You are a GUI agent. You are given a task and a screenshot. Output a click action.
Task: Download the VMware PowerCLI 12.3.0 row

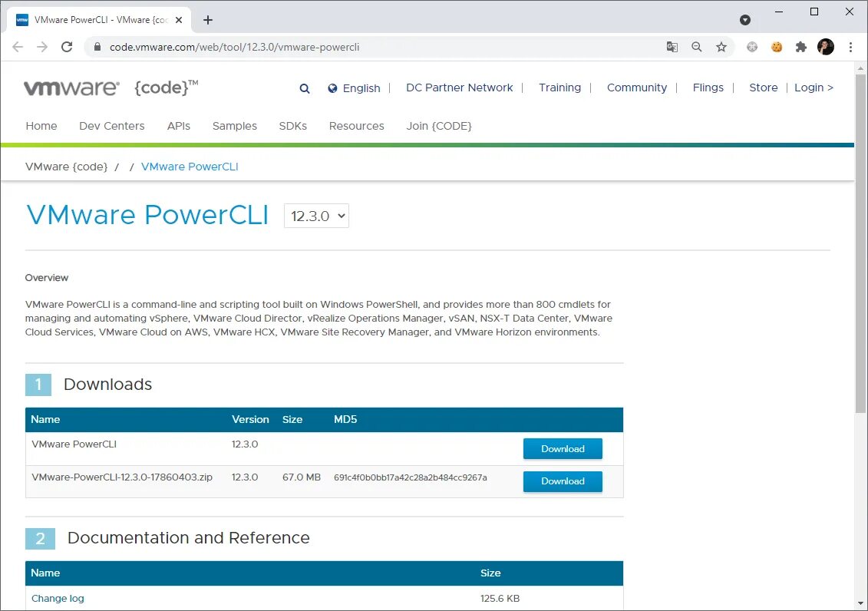tap(563, 449)
